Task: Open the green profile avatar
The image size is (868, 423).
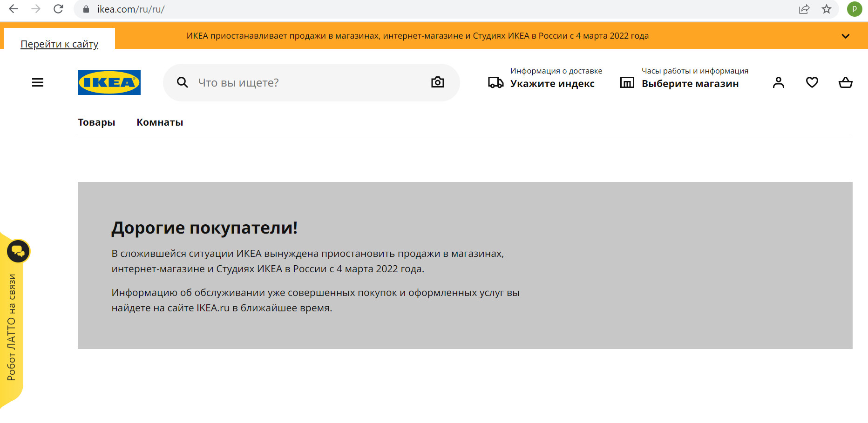Action: tap(854, 9)
